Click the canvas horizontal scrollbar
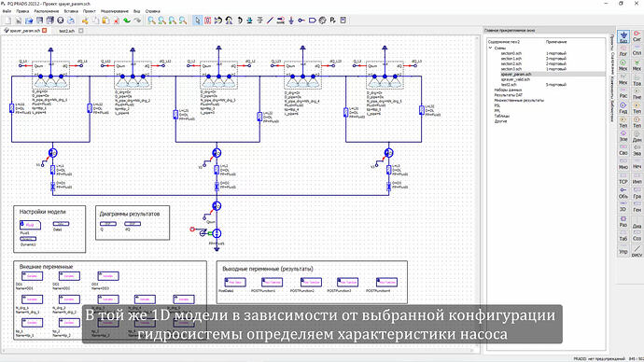This screenshot has height=362, width=644. click(x=238, y=351)
